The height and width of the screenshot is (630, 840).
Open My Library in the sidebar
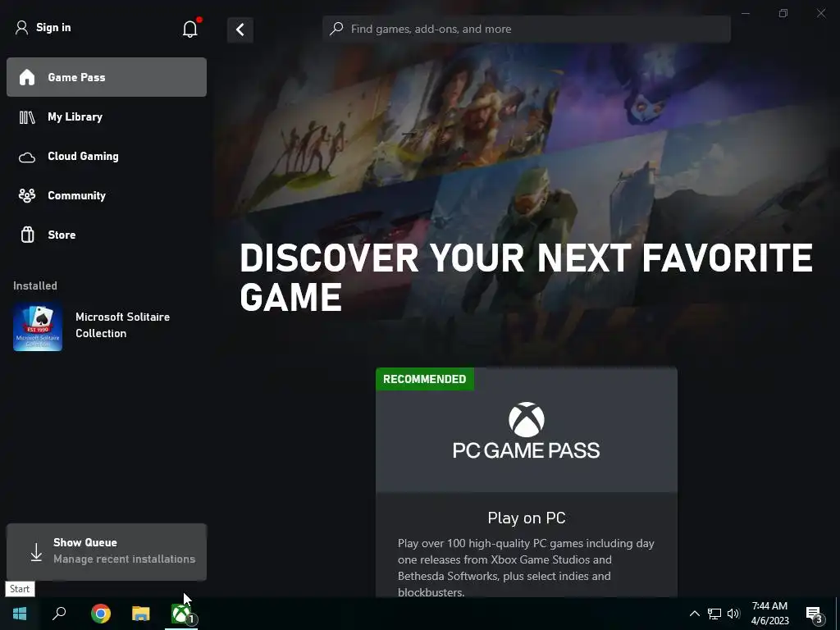(x=107, y=116)
